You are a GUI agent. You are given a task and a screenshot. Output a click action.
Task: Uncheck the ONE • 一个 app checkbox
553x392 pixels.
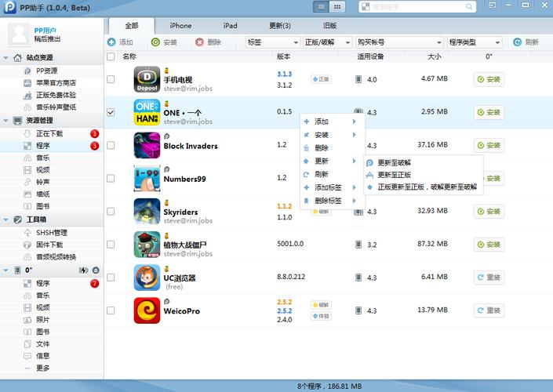[x=111, y=113]
